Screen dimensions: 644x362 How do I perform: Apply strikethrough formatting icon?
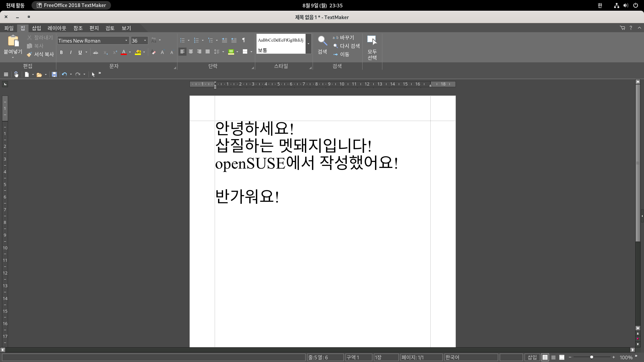tap(96, 52)
